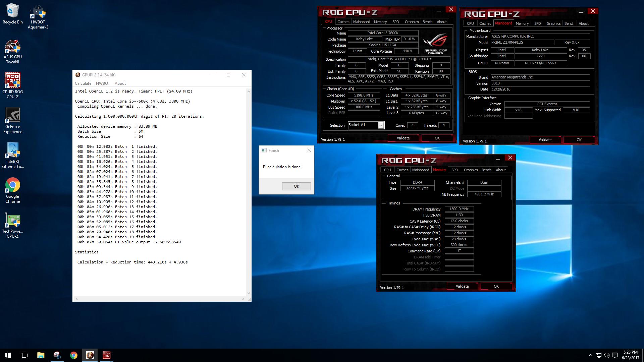Switch to Memory tab in CPU window
Image resolution: width=644 pixels, height=362 pixels.
[x=380, y=22]
